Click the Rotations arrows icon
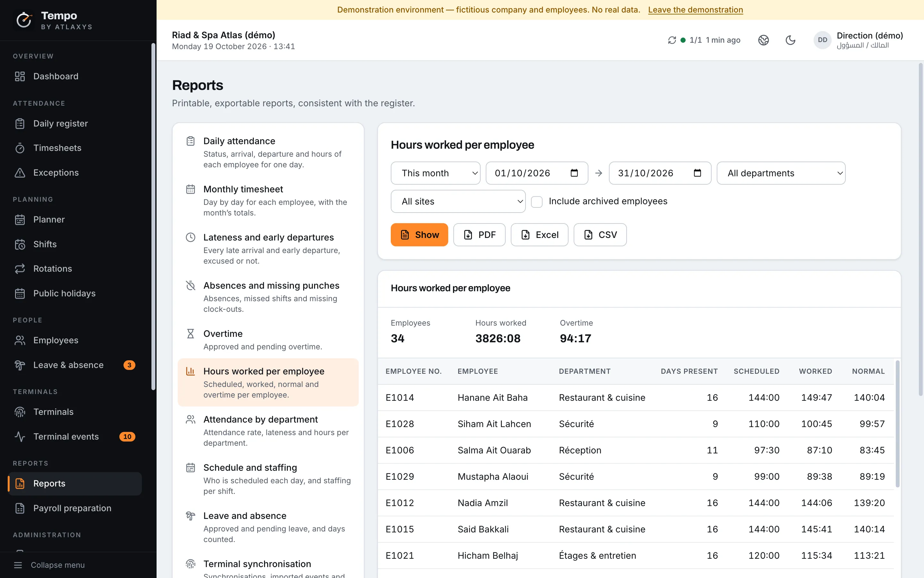 20,269
